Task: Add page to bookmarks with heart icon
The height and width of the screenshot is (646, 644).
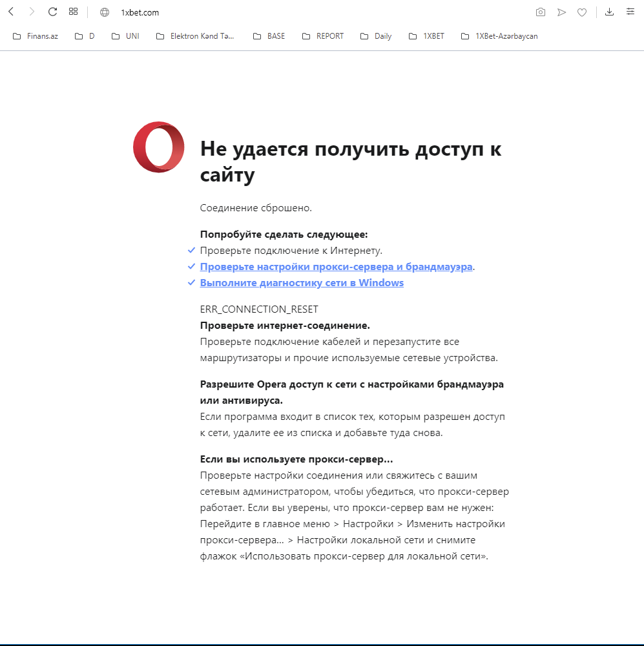Action: pyautogui.click(x=582, y=12)
